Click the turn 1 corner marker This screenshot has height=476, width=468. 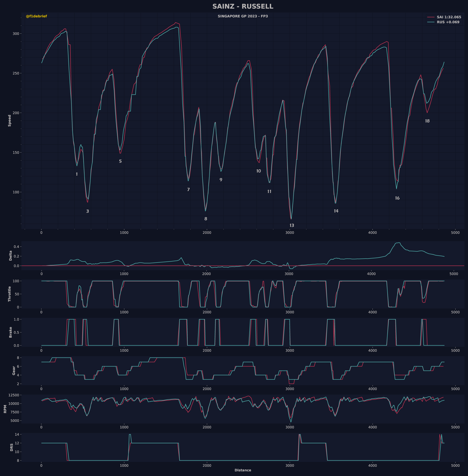tap(77, 174)
